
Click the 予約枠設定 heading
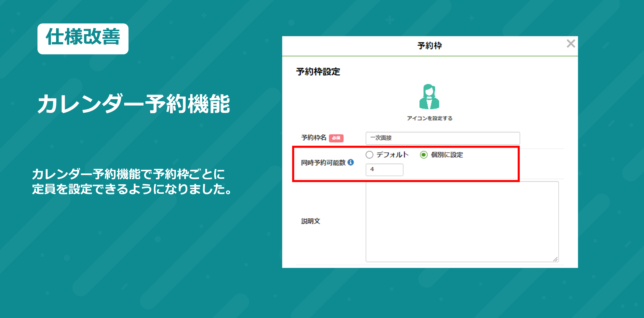318,72
